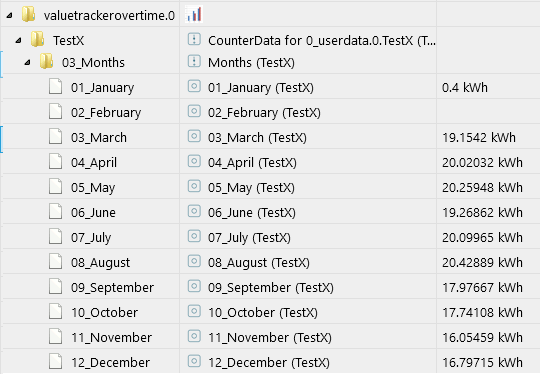Collapse the valuetrackerovertime.0 tree node
The width and height of the screenshot is (540, 374).
tap(9, 15)
